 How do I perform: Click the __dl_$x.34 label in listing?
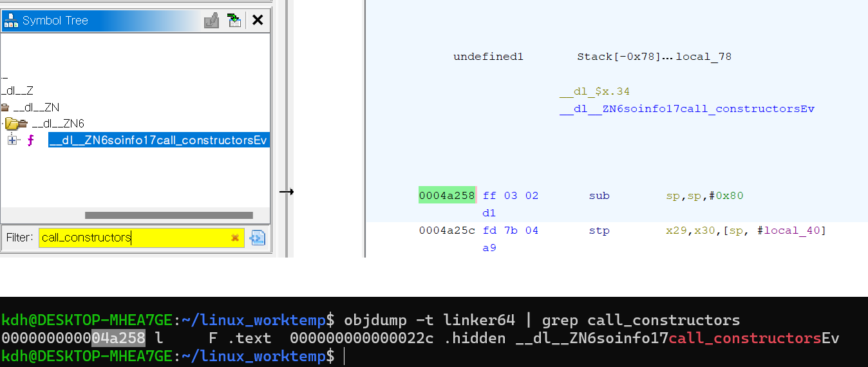[x=594, y=91]
